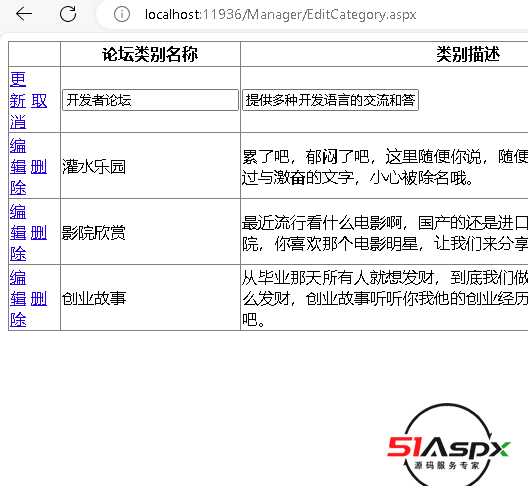
Task: Select the 创业故事 name cell
Action: pos(150,298)
